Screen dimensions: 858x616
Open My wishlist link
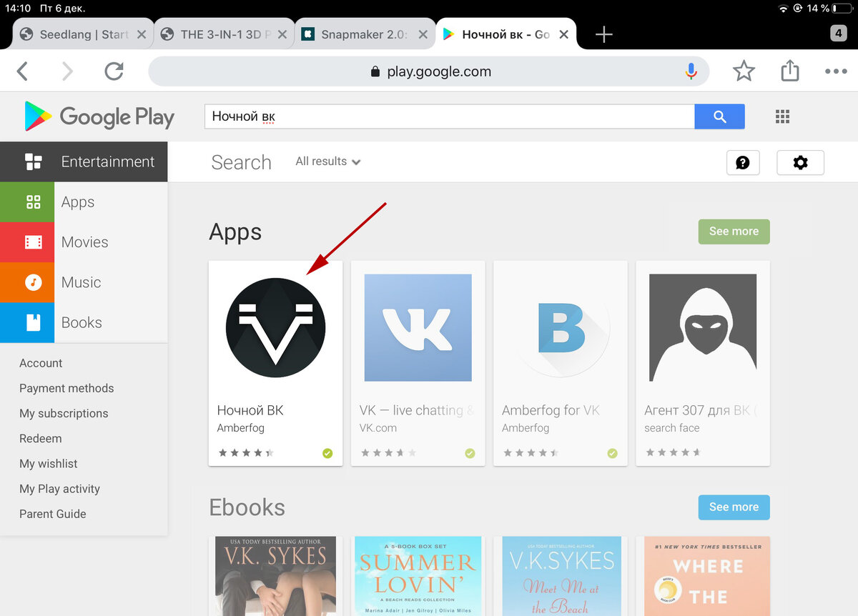(49, 464)
